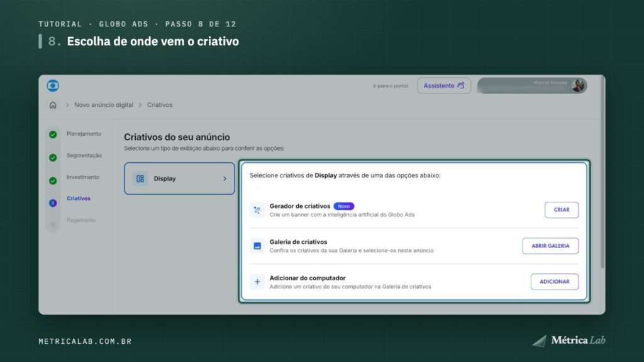644x362 pixels.
Task: Open the Assistente button
Action: 444,85
